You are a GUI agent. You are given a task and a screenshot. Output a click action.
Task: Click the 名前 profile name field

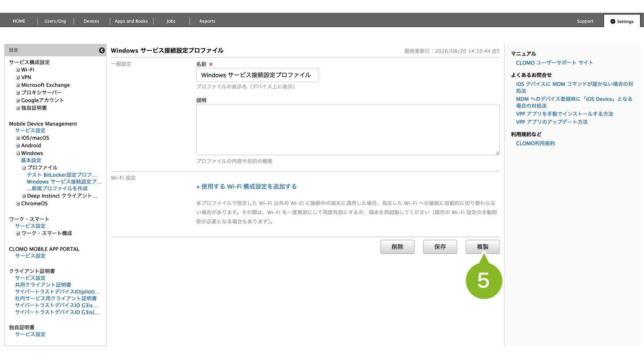258,75
